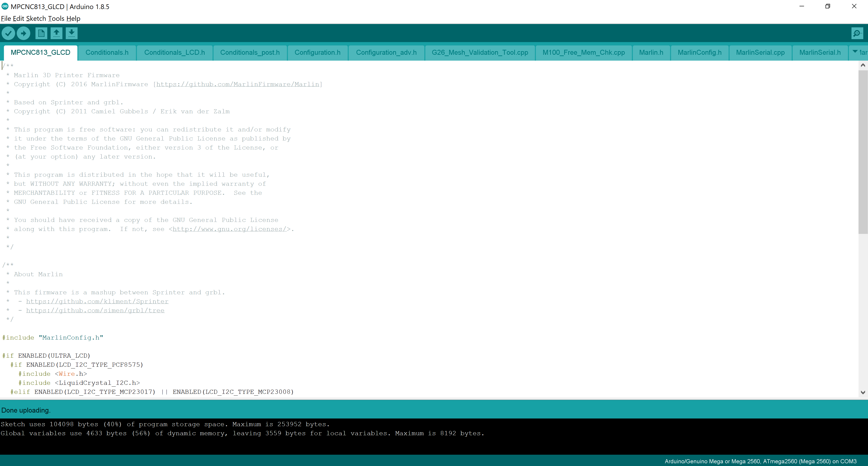Create a new sketch with New icon

pyautogui.click(x=41, y=33)
